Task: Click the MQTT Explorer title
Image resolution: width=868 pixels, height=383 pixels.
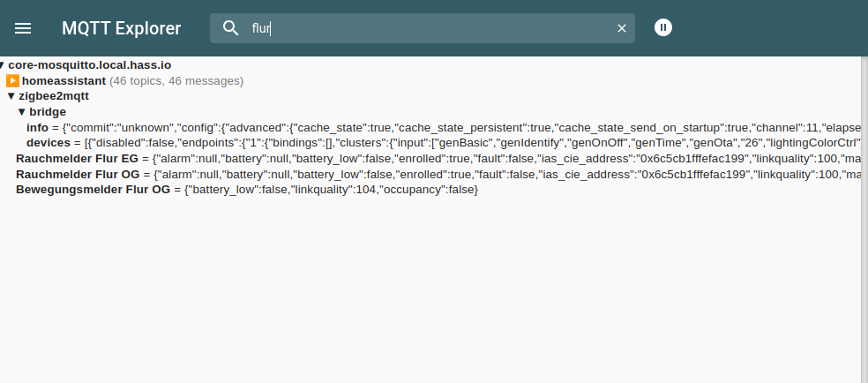Action: 121,28
